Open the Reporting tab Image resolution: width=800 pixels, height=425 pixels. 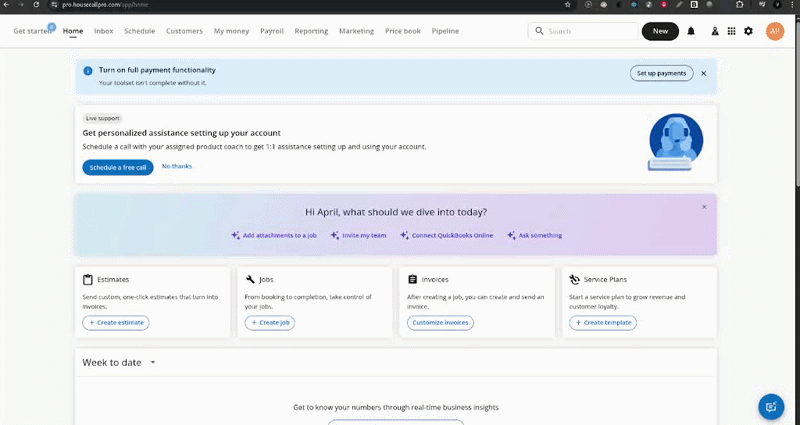[311, 31]
